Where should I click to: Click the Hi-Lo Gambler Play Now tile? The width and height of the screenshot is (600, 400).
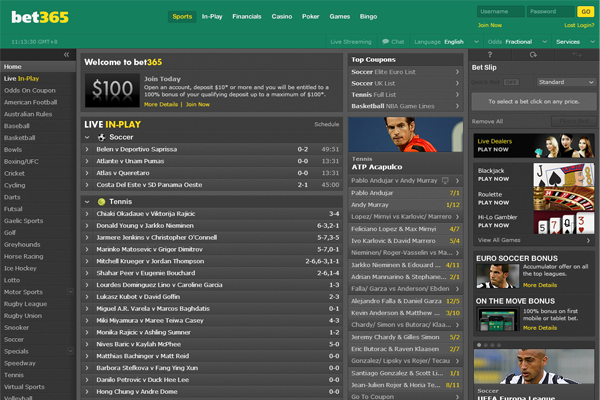click(x=534, y=222)
